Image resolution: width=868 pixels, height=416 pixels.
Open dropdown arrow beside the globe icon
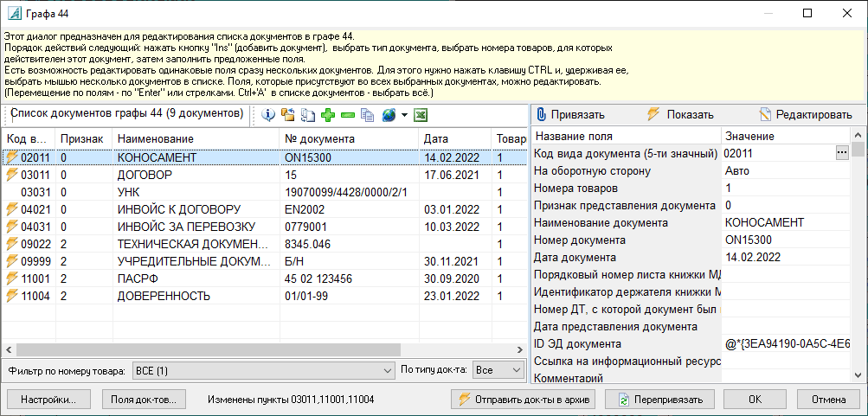pos(404,115)
